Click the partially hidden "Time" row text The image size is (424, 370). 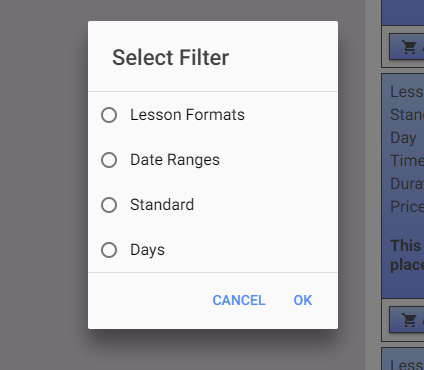(407, 161)
